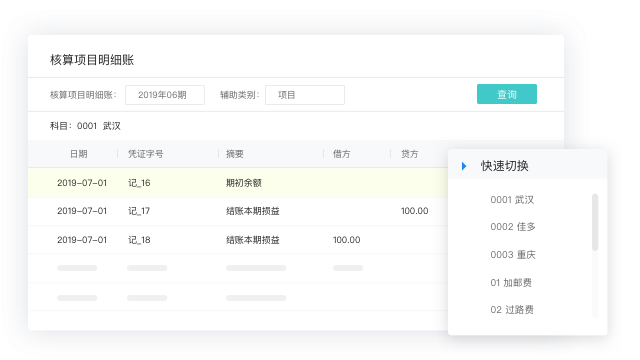Select 0001 武汉 in quick switch list
640x360 pixels.
tap(512, 200)
